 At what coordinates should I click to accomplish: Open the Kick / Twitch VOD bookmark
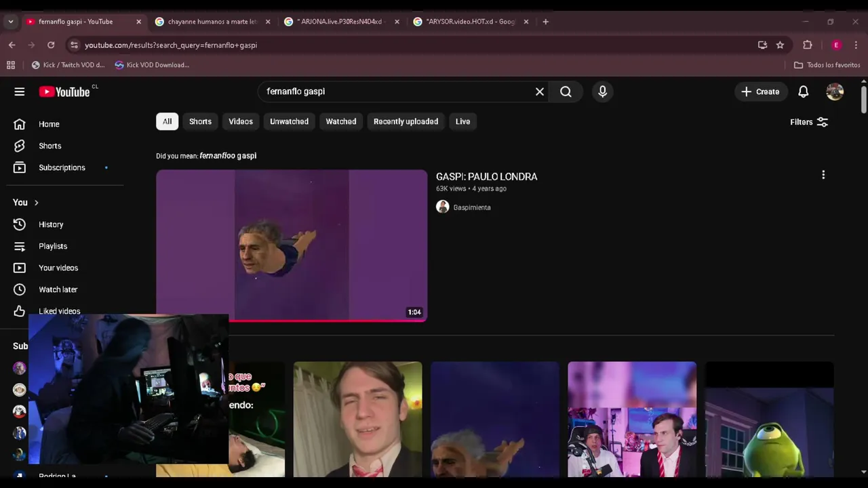tap(68, 65)
